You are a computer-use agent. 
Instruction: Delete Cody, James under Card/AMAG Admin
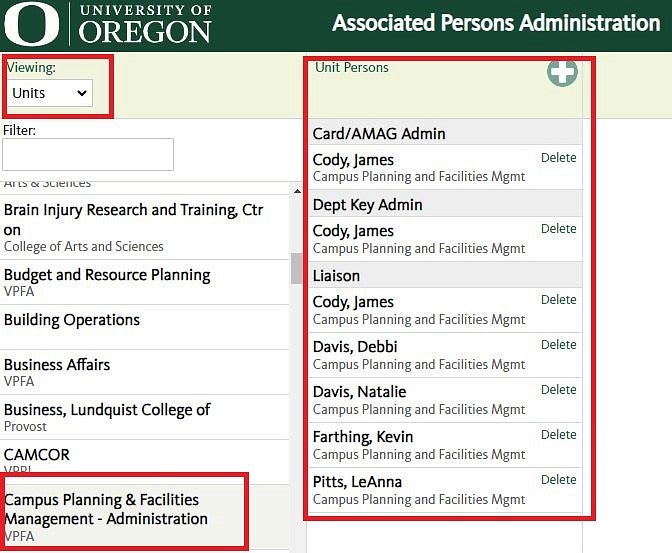click(558, 158)
